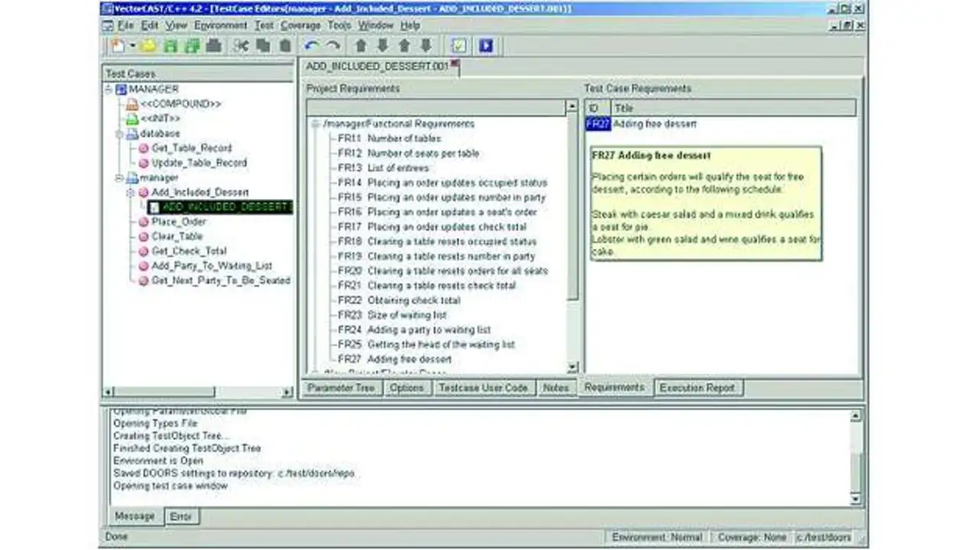Click the Test Cases panel scroll-right arrow

pyautogui.click(x=287, y=392)
